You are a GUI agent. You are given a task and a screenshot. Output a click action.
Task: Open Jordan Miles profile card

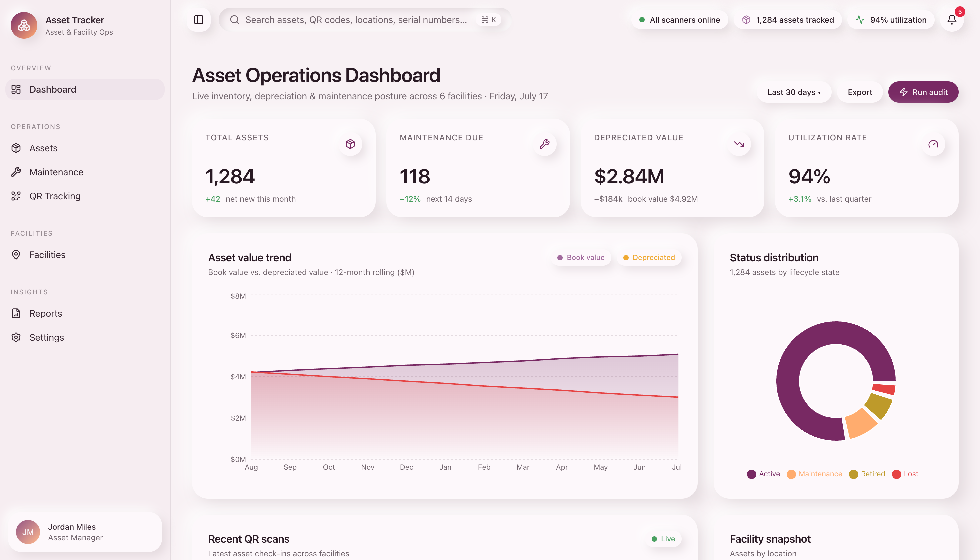click(85, 532)
